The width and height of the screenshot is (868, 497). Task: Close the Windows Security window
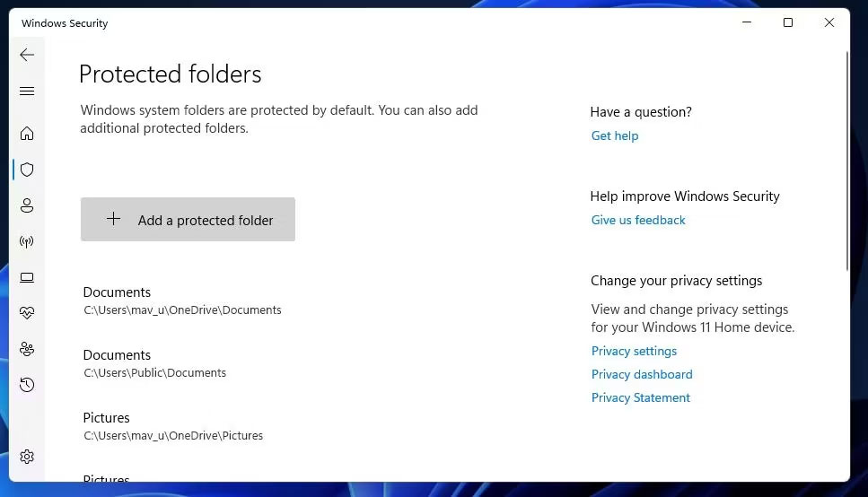tap(829, 22)
